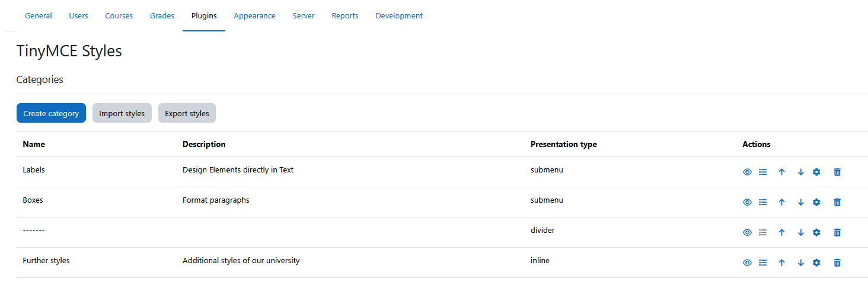The height and width of the screenshot is (307, 868).
Task: Hide the Labels category with eye icon
Action: (747, 172)
